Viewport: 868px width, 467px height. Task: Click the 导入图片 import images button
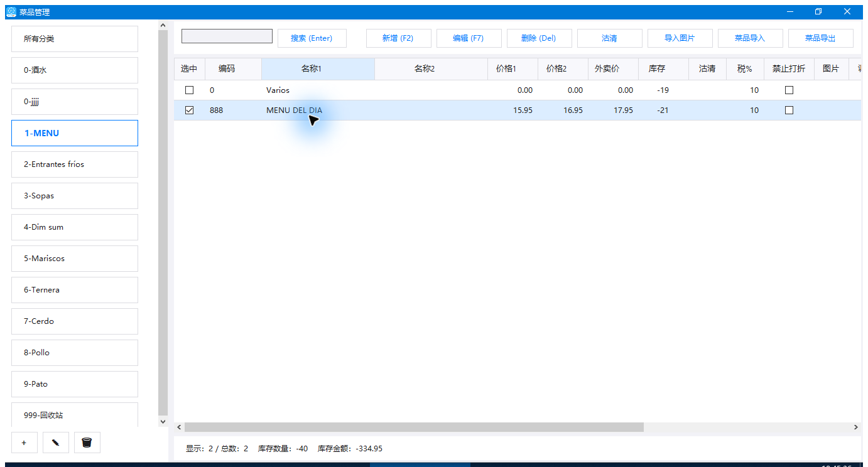point(680,38)
